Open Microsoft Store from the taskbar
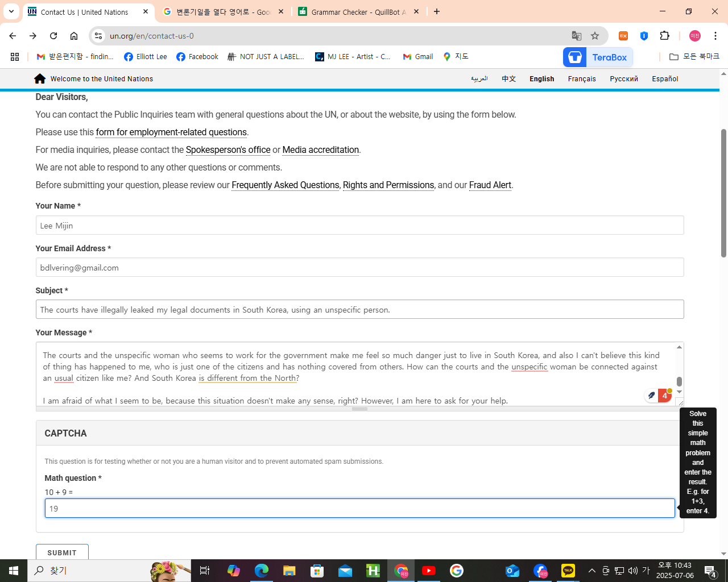Image resolution: width=728 pixels, height=582 pixels. pyautogui.click(x=317, y=571)
